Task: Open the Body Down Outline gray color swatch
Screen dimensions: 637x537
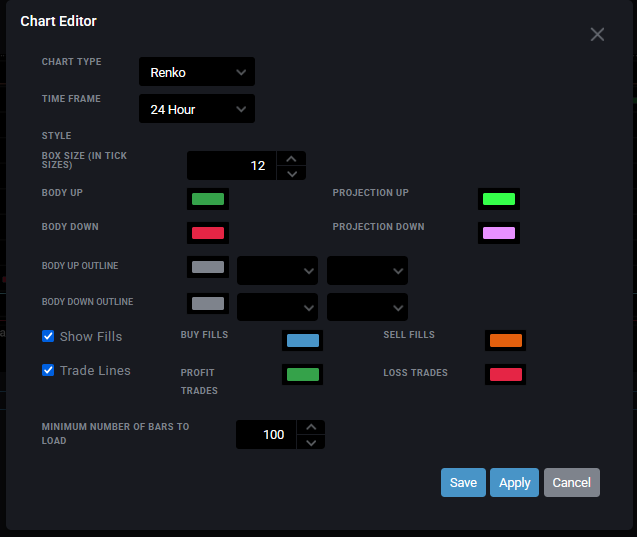Action: (208, 303)
